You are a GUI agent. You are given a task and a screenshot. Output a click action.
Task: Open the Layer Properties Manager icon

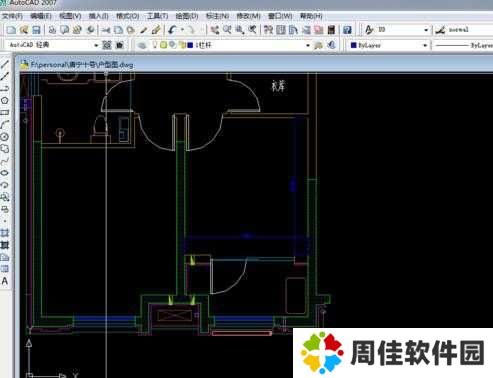[x=142, y=45]
